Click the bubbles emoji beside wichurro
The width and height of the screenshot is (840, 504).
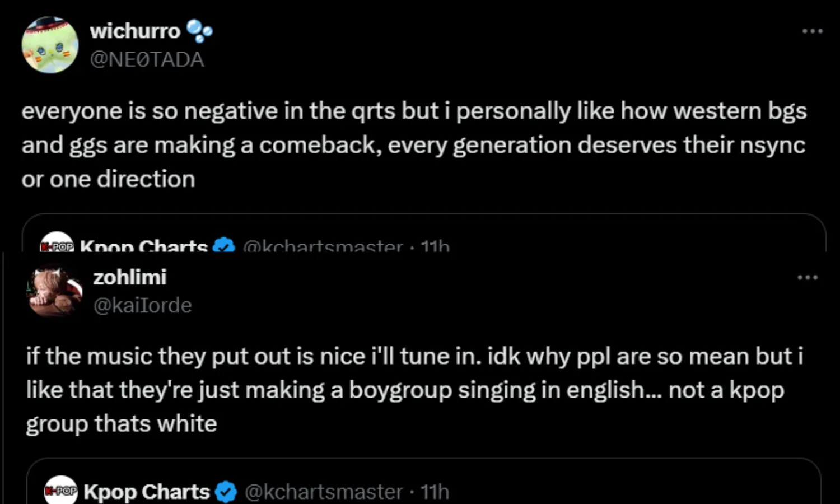[199, 31]
